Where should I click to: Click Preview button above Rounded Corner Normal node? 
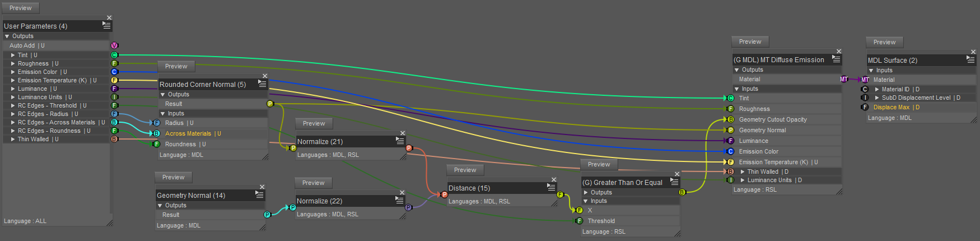click(176, 66)
